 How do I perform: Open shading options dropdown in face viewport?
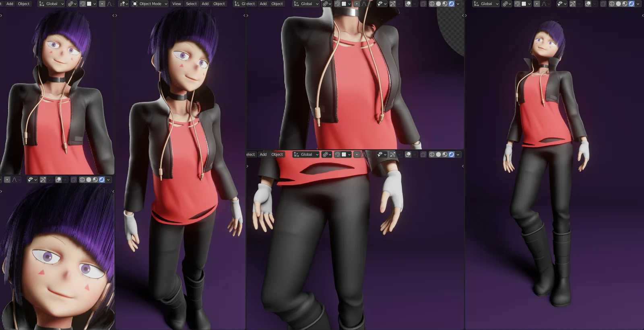pos(108,180)
